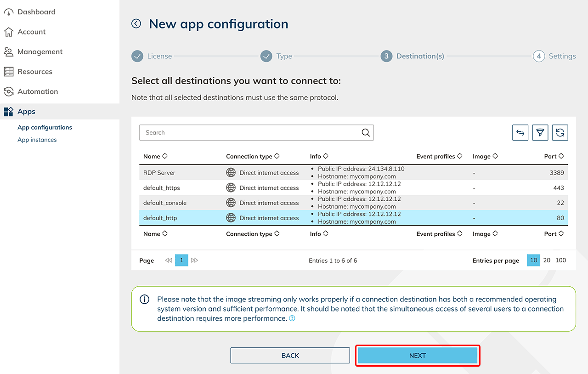Refresh the destinations table

pos(560,133)
